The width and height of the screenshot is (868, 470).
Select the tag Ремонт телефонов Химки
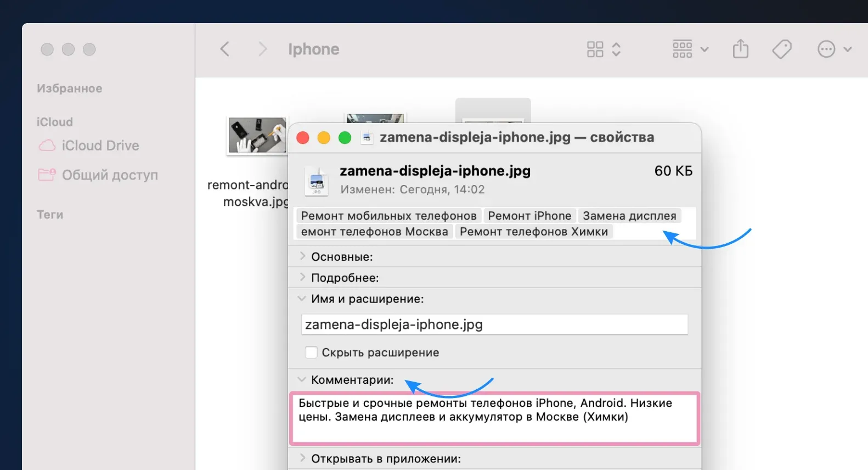click(x=534, y=232)
